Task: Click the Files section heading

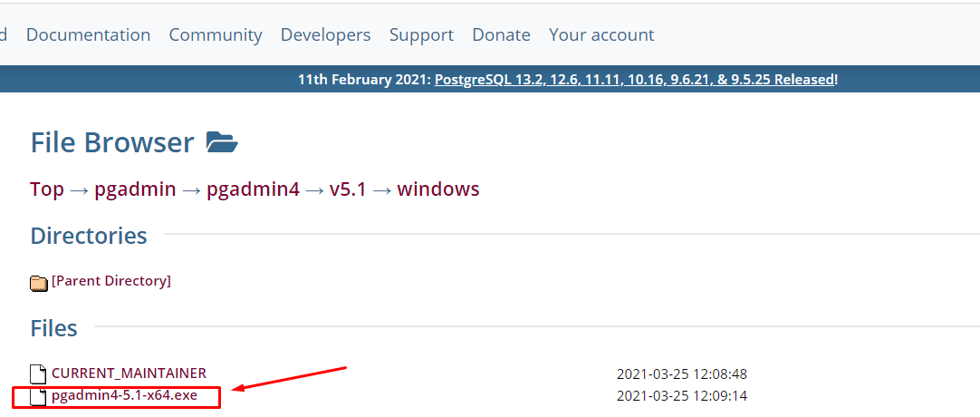Action: (53, 327)
